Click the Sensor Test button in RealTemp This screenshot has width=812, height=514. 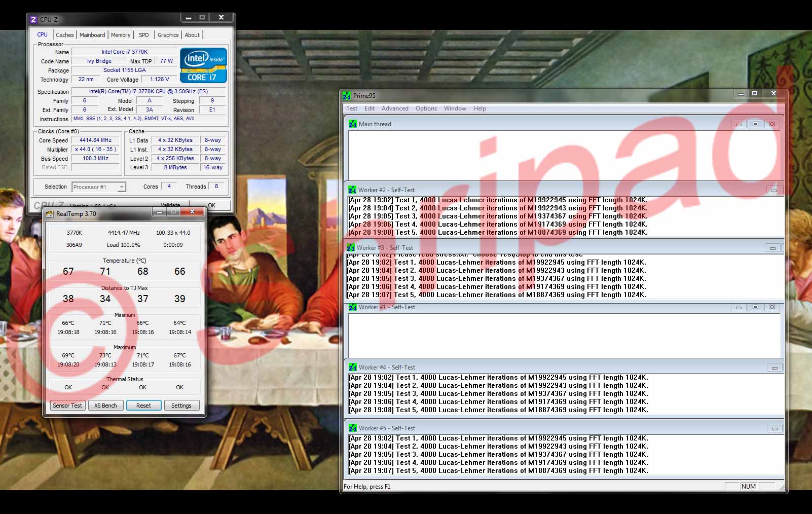point(67,406)
